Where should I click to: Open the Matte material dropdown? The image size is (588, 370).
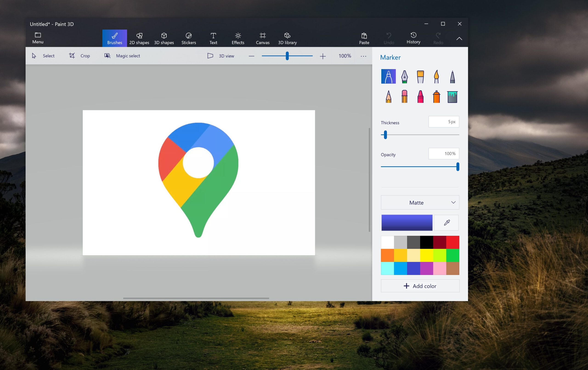(x=420, y=202)
